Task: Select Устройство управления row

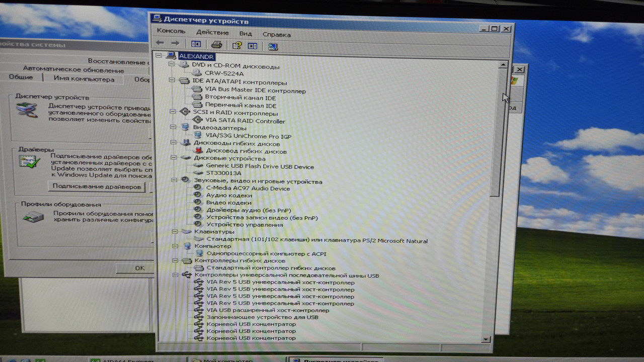Action: click(x=245, y=225)
